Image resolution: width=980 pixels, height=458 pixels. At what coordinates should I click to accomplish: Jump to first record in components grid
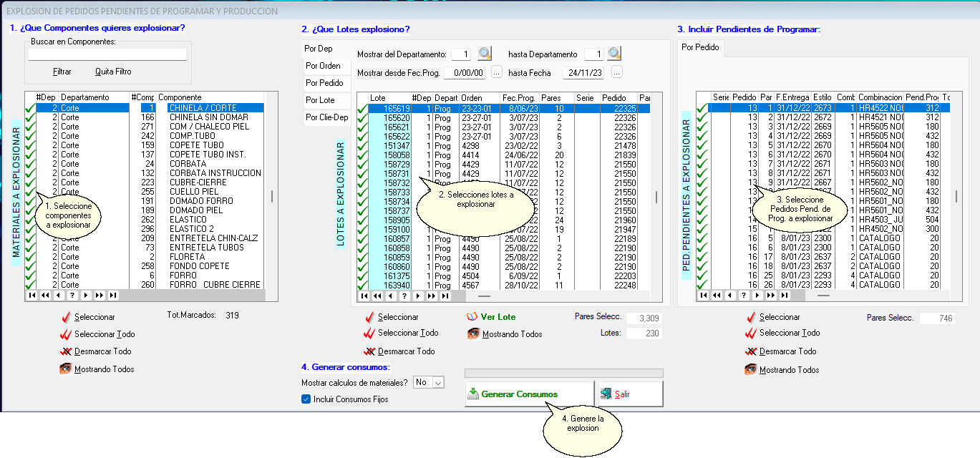(x=31, y=295)
